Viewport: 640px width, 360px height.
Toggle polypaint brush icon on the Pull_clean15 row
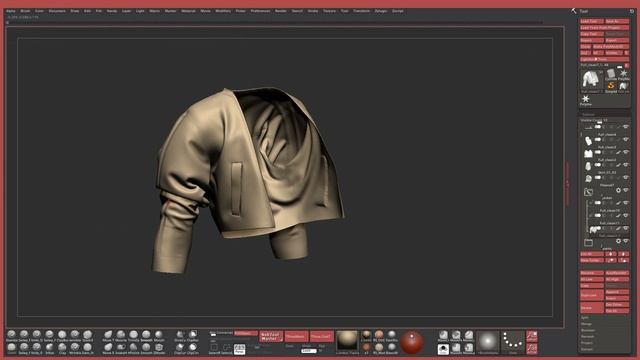[618, 215]
